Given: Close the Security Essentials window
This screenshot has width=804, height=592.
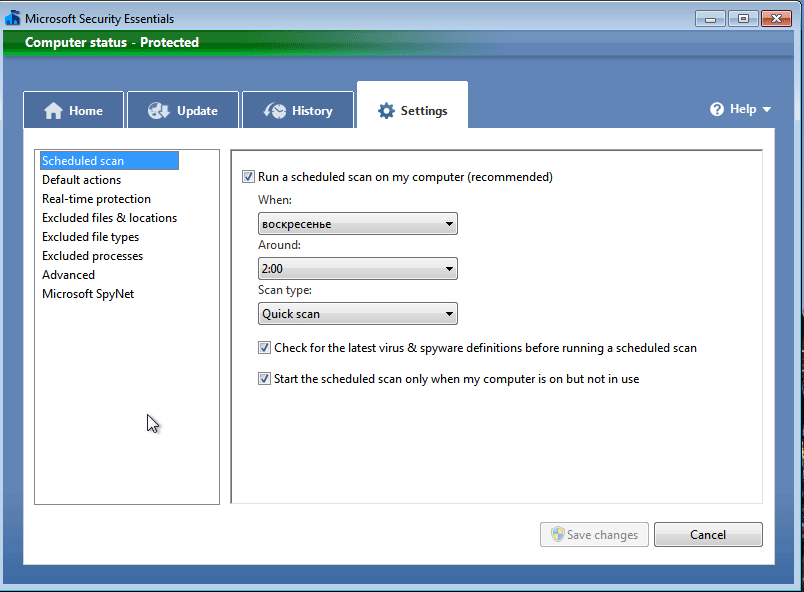Looking at the screenshot, I should point(776,19).
